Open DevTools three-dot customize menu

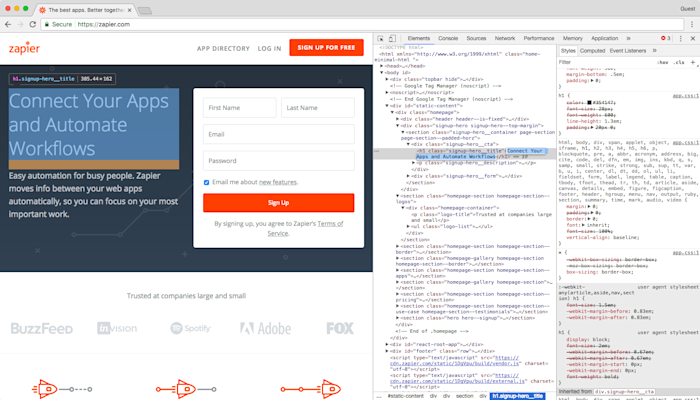click(x=681, y=39)
